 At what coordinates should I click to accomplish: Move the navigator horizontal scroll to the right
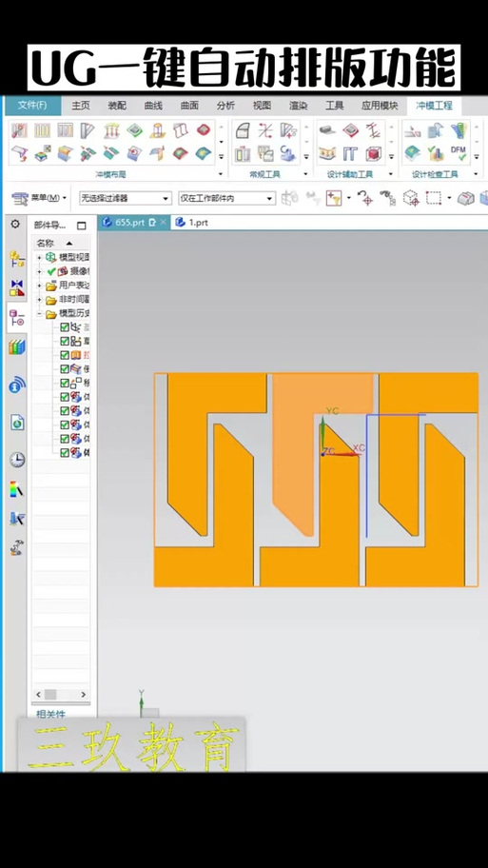83,694
